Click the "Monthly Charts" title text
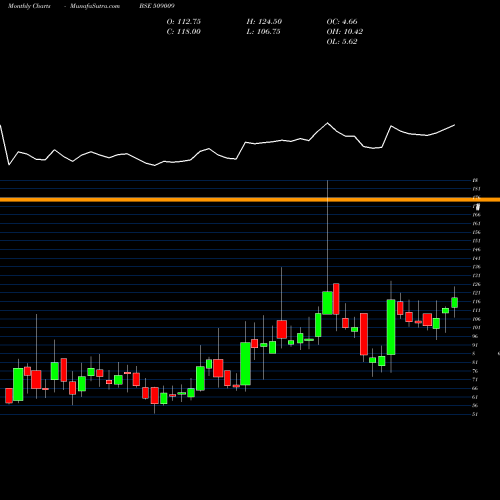The image size is (500, 500). point(29,6)
